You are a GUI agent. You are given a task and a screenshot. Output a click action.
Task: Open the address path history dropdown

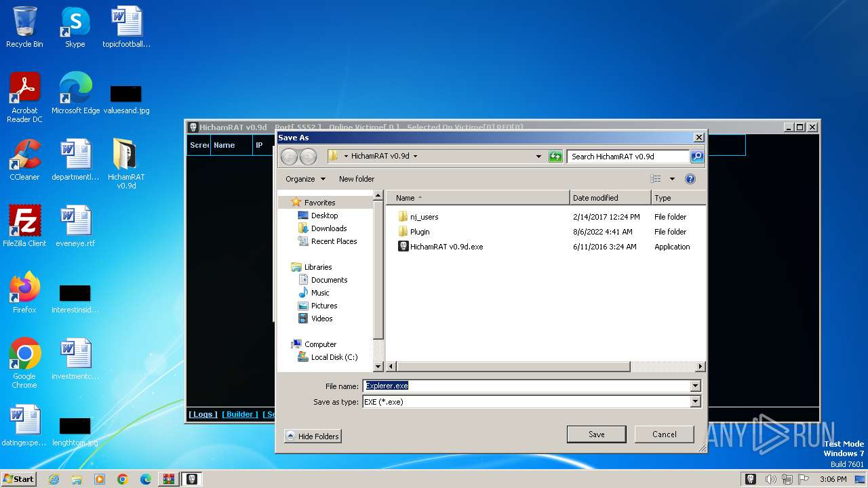539,157
